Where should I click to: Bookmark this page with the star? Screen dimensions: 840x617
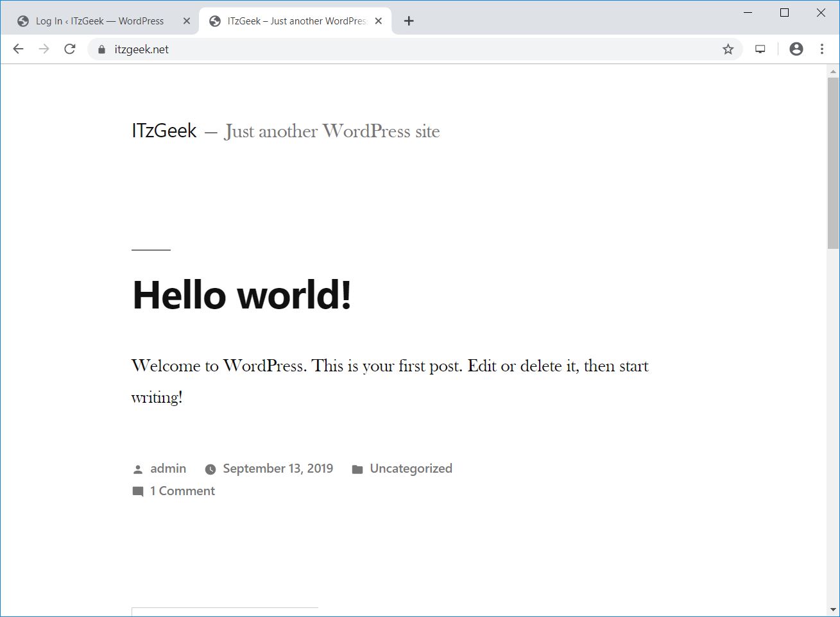pyautogui.click(x=728, y=49)
